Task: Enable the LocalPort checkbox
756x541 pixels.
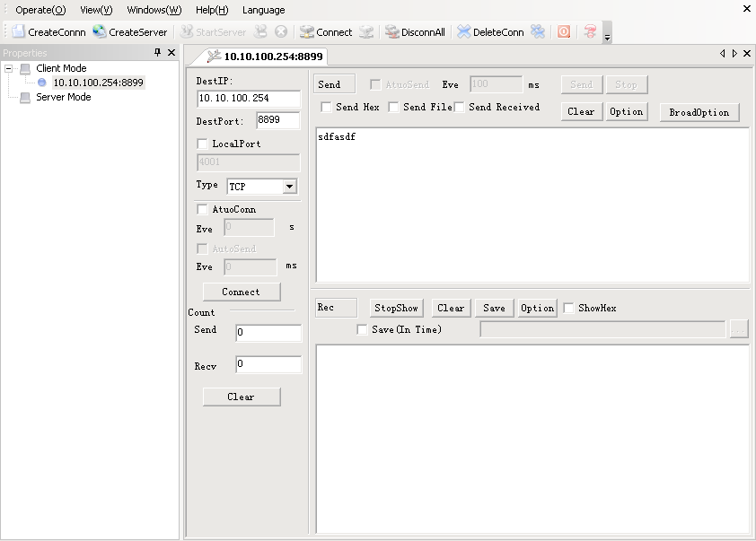Action: coord(203,144)
